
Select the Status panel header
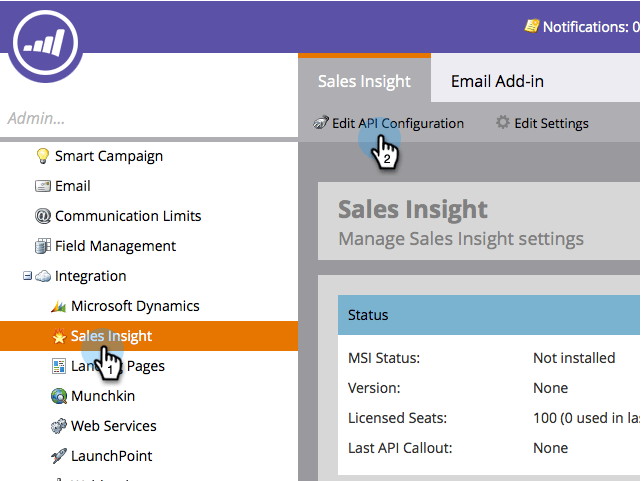point(479,315)
